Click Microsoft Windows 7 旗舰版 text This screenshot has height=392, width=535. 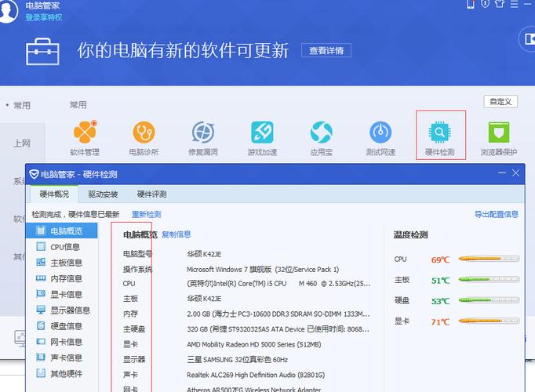point(263,269)
